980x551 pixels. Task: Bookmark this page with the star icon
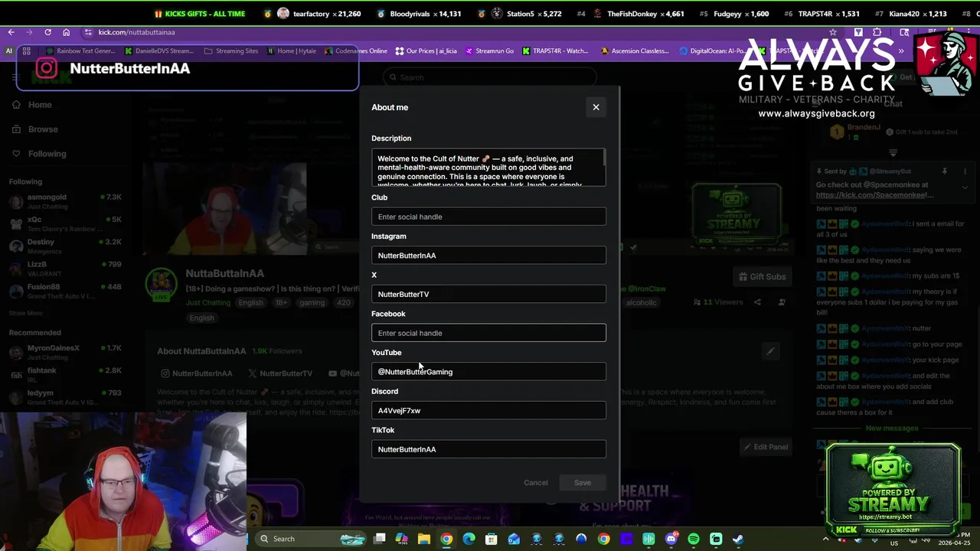[833, 32]
